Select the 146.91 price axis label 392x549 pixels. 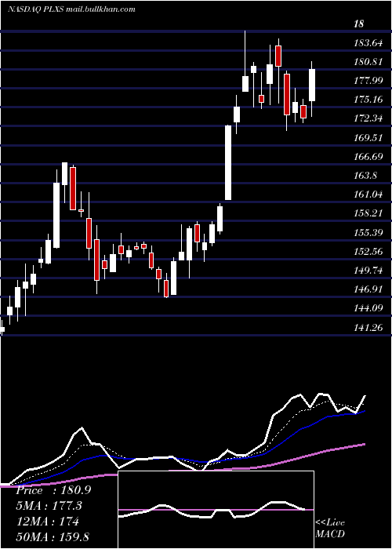(368, 289)
